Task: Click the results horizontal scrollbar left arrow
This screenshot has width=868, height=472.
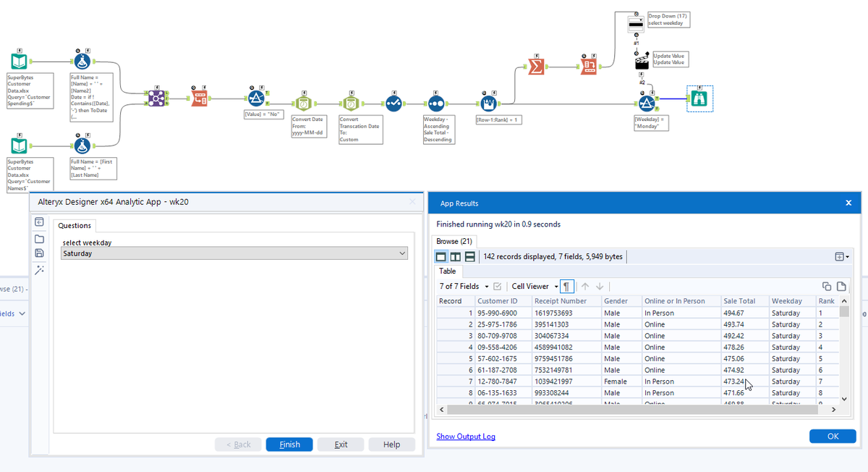Action: pyautogui.click(x=442, y=409)
